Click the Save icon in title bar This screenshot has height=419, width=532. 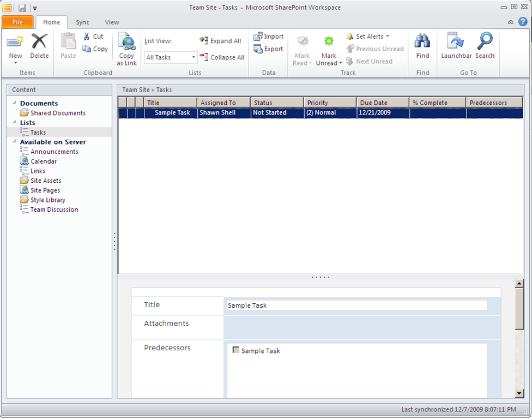[22, 8]
